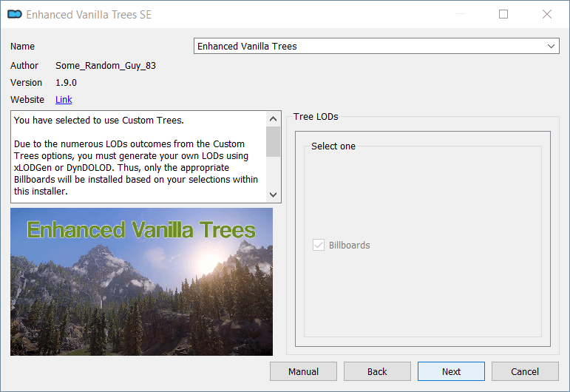This screenshot has width=570, height=392.
Task: Click the Select one group label
Action: tap(333, 146)
